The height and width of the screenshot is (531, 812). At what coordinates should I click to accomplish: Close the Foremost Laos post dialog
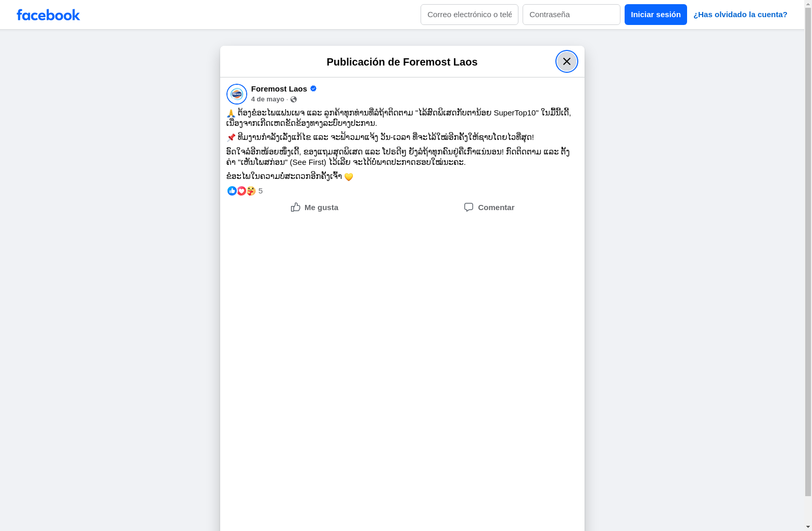(567, 61)
